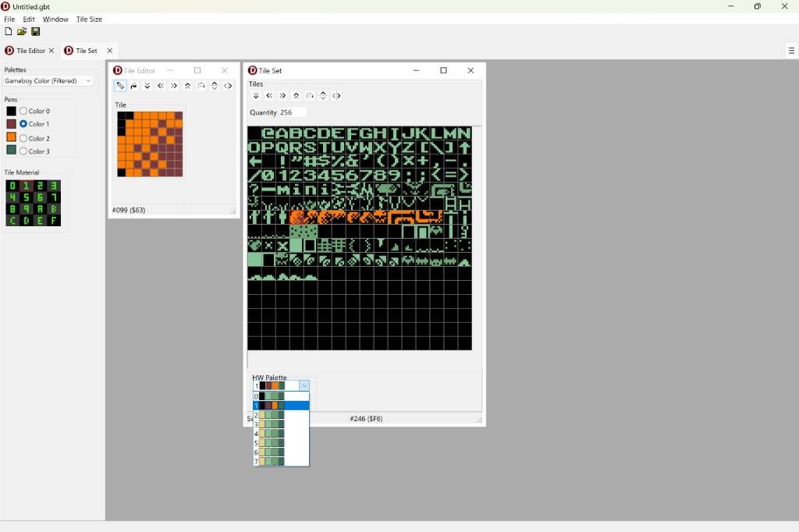Select the up-arrow tile in tile set

[465, 147]
